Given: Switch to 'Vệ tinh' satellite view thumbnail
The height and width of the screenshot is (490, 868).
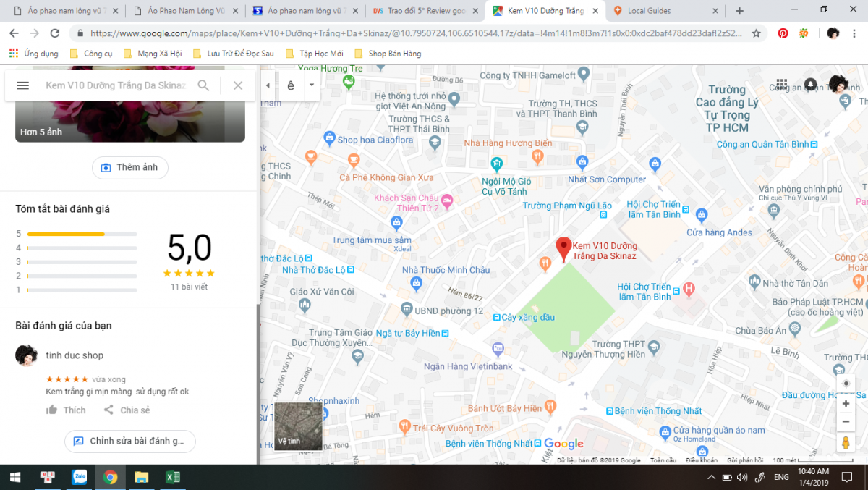Looking at the screenshot, I should click(x=298, y=426).
